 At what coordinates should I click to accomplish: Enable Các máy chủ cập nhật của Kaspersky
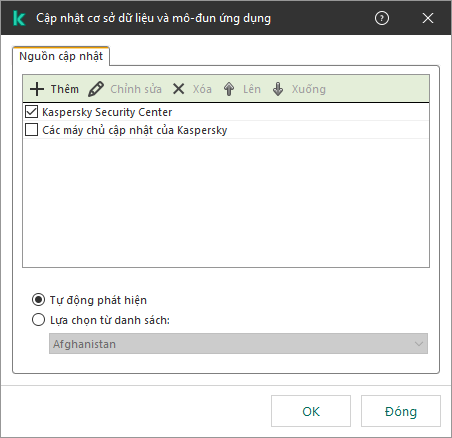pos(31,130)
